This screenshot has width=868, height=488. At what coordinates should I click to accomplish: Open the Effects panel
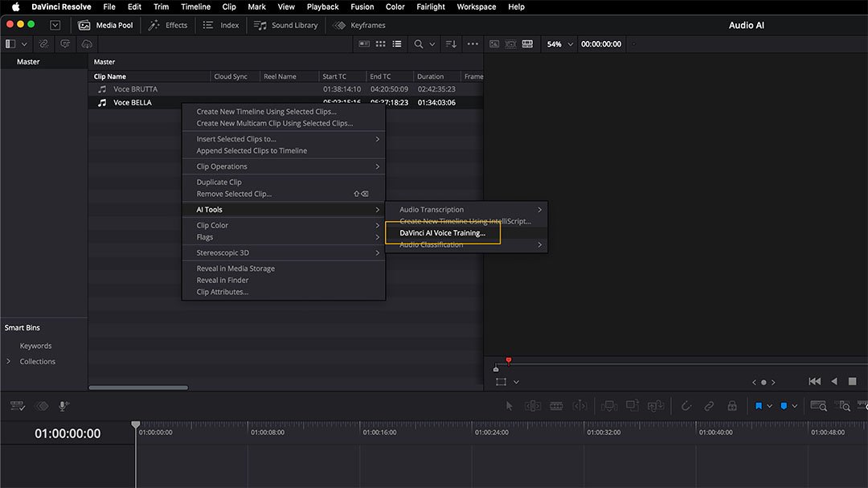pos(168,25)
